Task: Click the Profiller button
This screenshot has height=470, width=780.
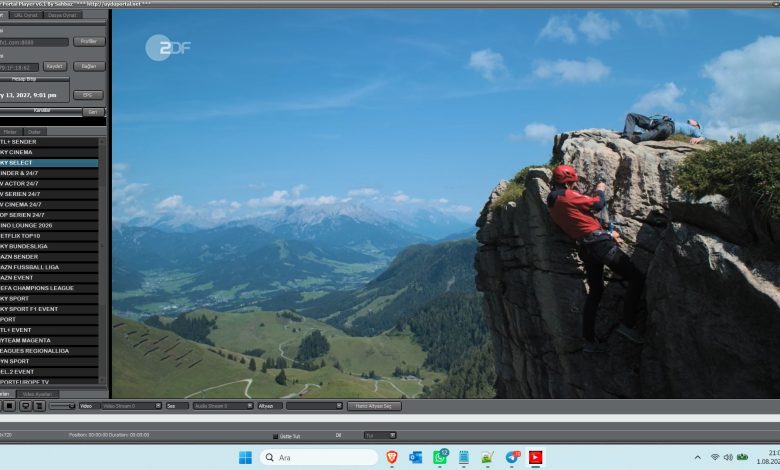Action: pos(89,41)
